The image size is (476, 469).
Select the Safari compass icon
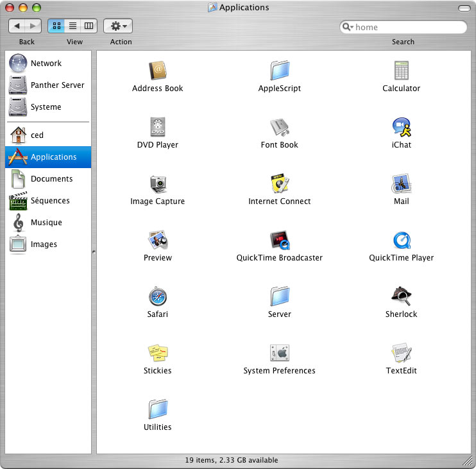(158, 296)
